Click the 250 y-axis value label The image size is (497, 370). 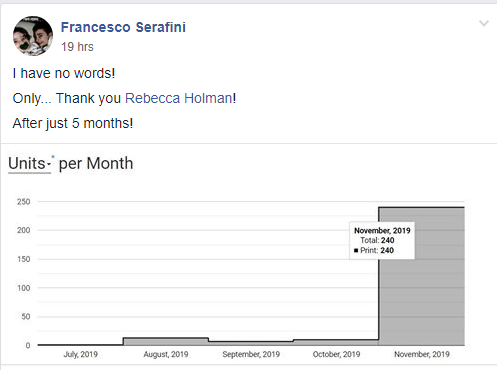click(x=24, y=202)
